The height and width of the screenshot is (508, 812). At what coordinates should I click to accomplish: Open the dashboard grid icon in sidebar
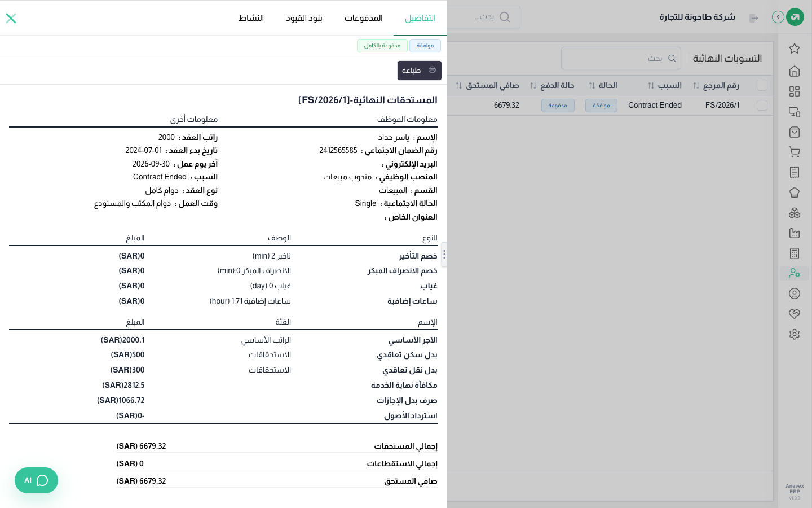pyautogui.click(x=795, y=91)
